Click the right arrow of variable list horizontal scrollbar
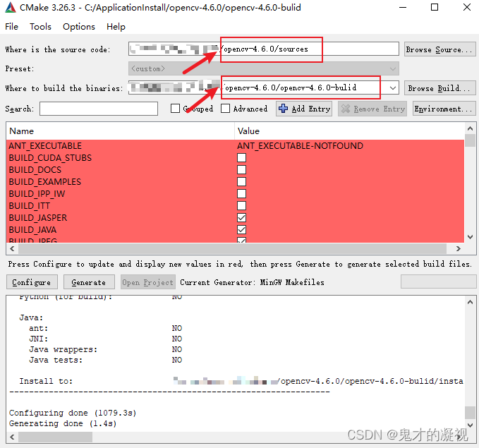479x448 pixels. (x=459, y=249)
